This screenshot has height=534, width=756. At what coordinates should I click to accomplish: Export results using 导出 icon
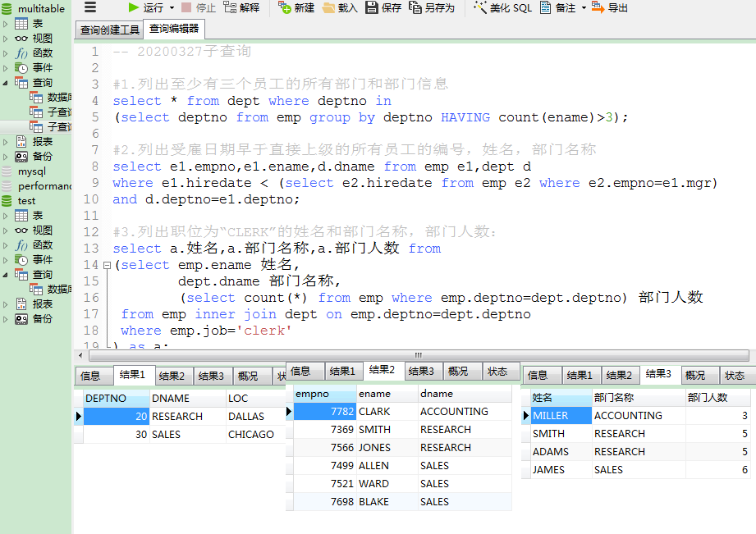[x=598, y=7]
